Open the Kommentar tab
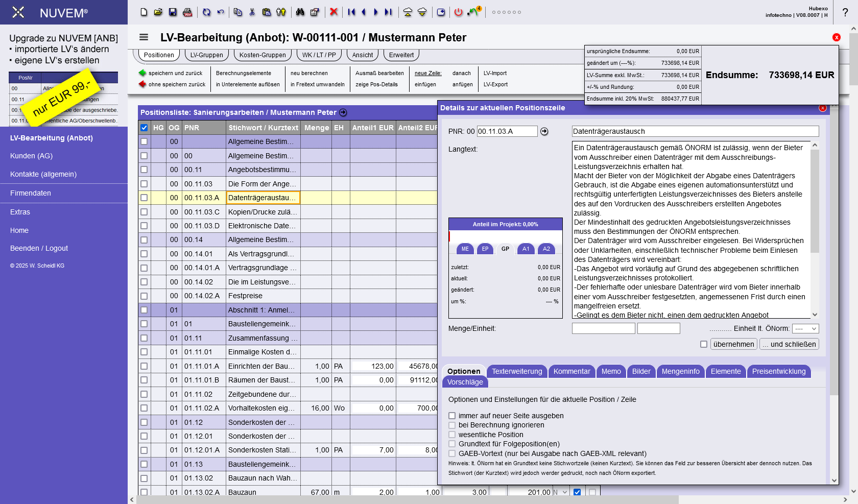This screenshot has width=858, height=504. click(x=571, y=371)
